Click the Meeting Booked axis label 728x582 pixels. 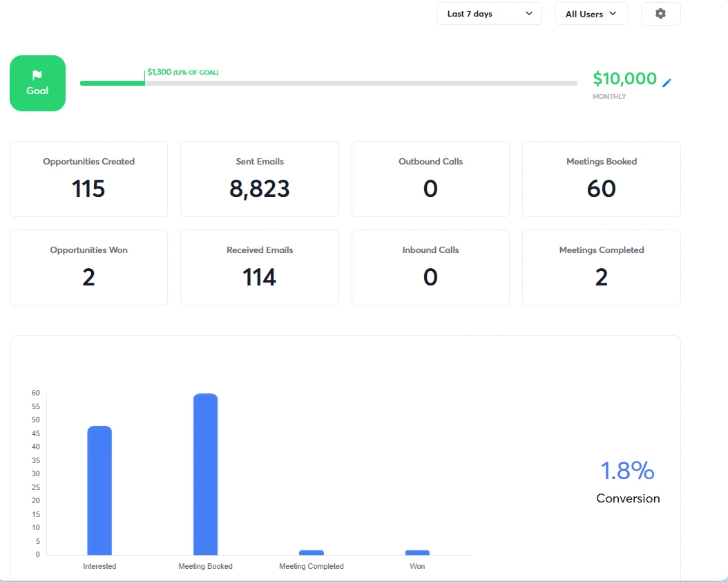[x=205, y=566]
